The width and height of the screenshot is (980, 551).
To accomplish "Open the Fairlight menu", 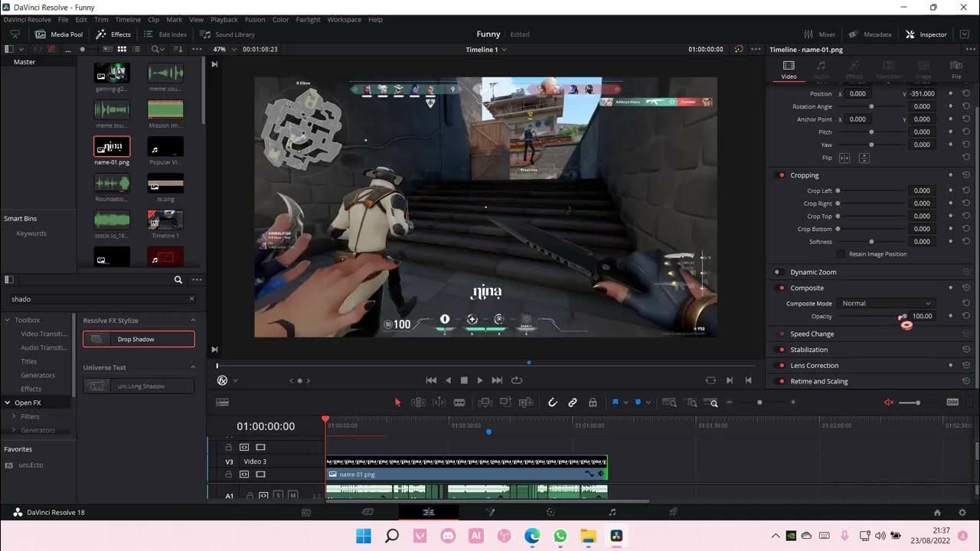I will pyautogui.click(x=308, y=19).
